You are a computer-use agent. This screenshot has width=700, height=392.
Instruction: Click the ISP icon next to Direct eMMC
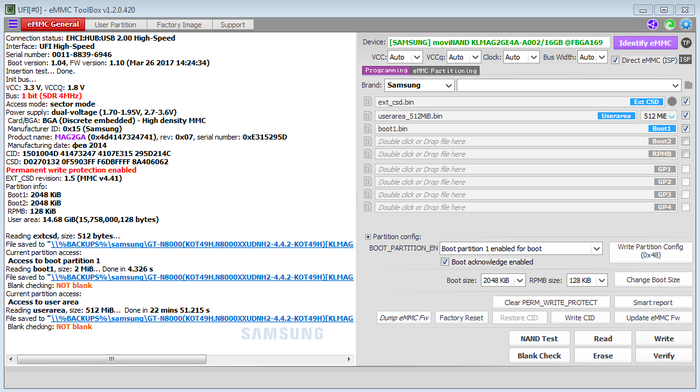click(685, 59)
